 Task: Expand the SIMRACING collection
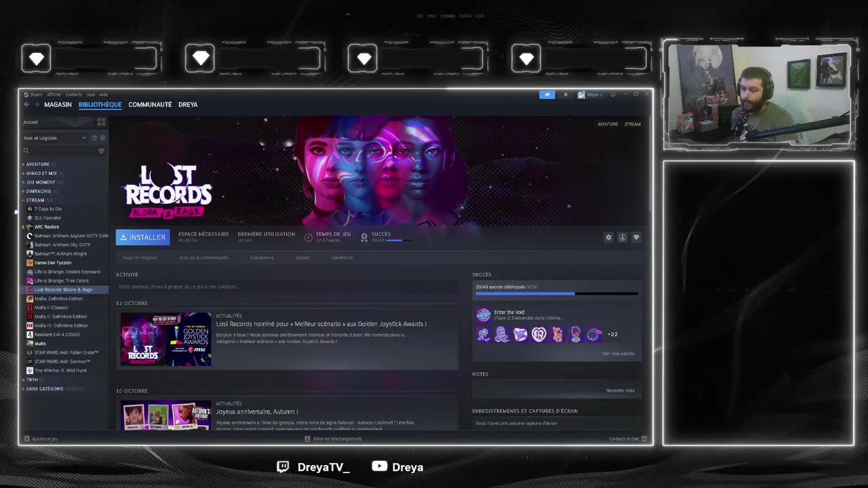23,191
